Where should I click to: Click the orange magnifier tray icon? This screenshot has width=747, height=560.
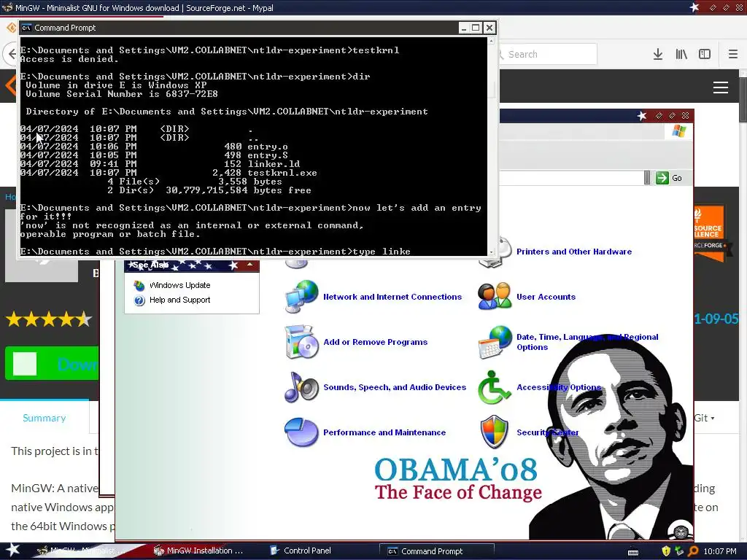tap(693, 551)
